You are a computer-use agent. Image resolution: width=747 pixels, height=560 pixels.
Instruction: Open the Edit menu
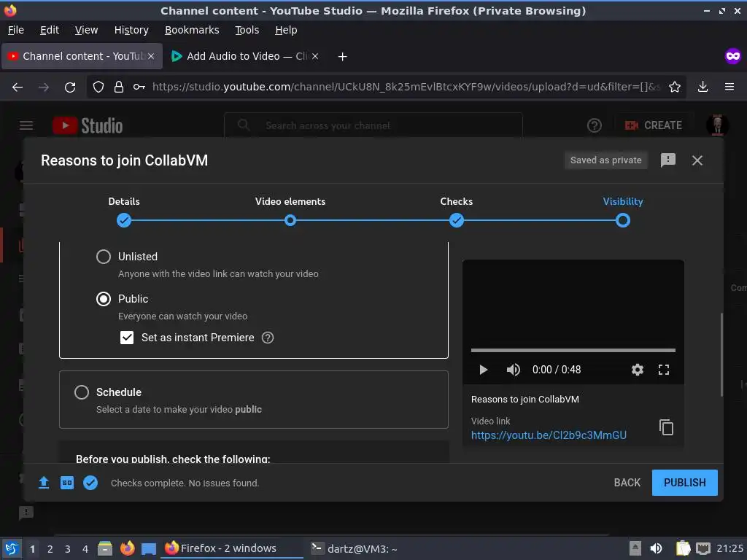pos(50,30)
